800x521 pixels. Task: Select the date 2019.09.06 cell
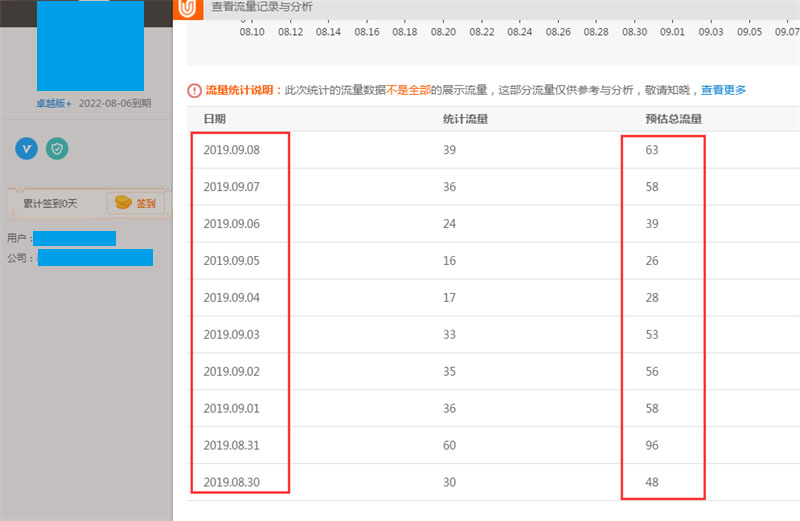[232, 224]
